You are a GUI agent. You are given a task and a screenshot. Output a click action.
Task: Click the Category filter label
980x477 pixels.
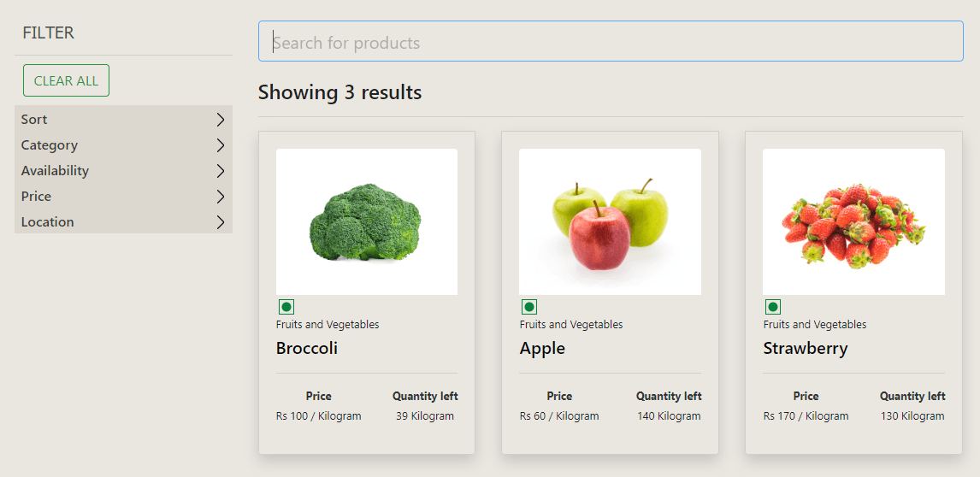tap(50, 145)
